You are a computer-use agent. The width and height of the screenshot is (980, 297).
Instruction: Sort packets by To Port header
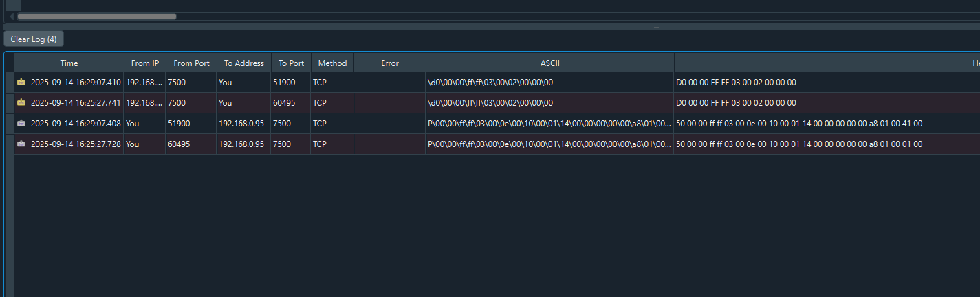(x=291, y=63)
